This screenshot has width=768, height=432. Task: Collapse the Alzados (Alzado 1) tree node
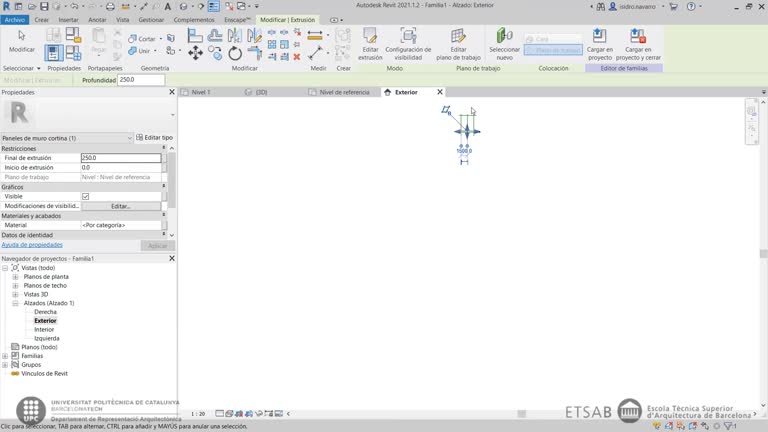pos(15,303)
